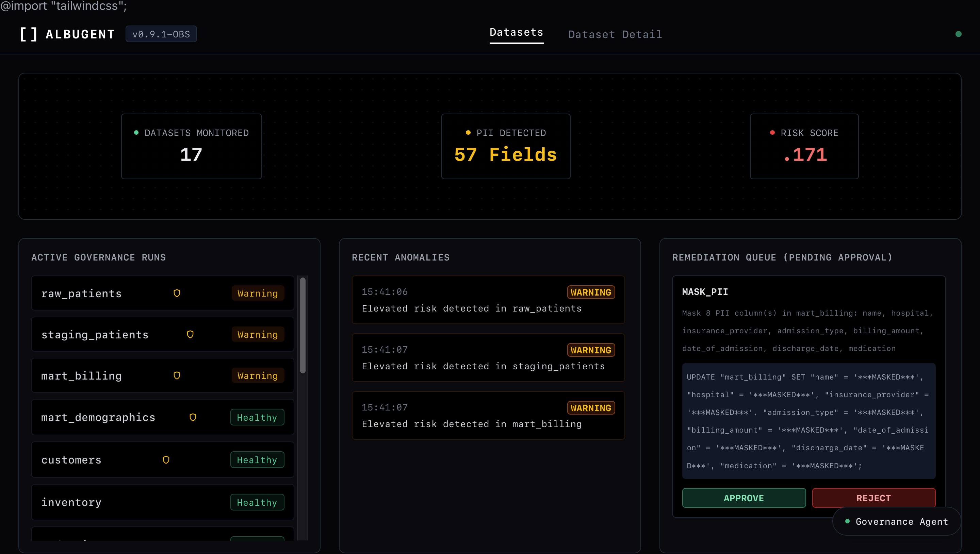980x554 pixels.
Task: Click the v0.9.1-OBS version badge
Action: click(x=161, y=34)
